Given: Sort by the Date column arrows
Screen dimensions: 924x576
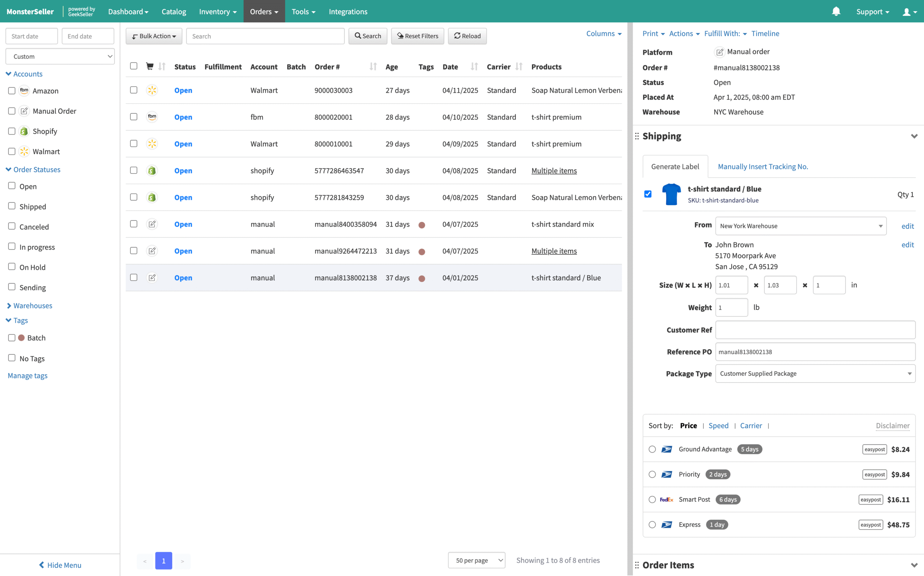Looking at the screenshot, I should pyautogui.click(x=474, y=67).
